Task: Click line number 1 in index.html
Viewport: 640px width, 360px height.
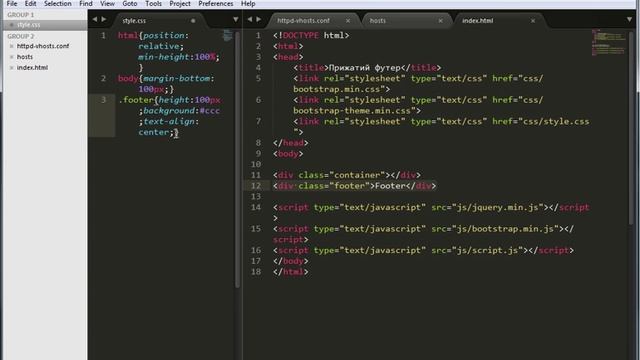Action: pyautogui.click(x=258, y=36)
